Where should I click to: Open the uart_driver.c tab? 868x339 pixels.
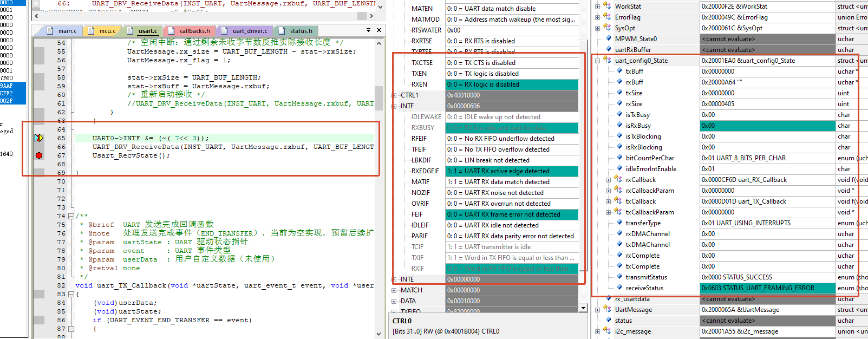click(x=245, y=31)
